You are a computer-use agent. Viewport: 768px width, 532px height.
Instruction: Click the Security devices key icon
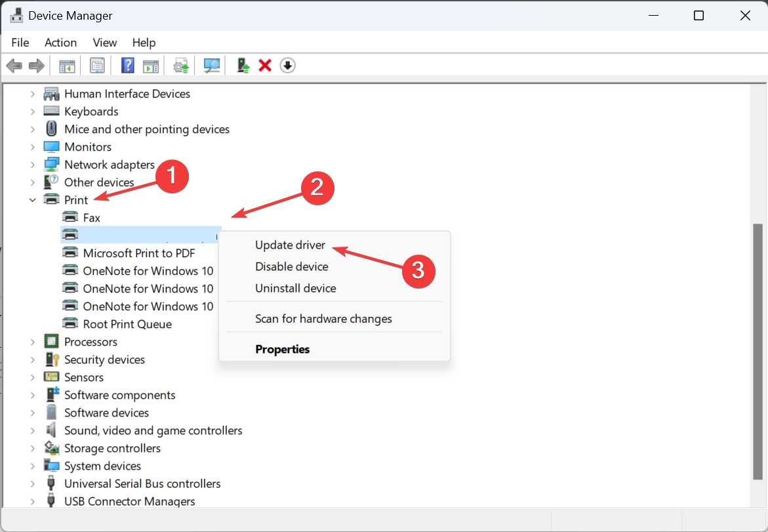click(x=51, y=359)
